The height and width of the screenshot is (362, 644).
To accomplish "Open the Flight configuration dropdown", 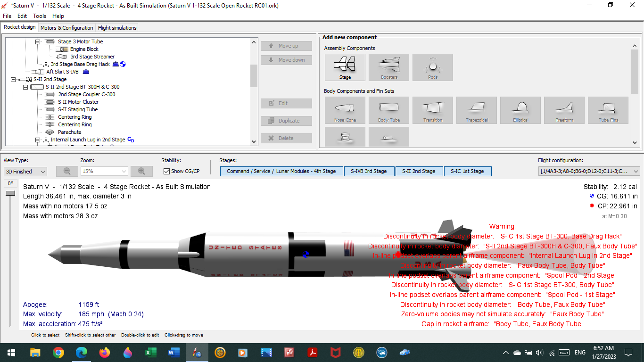I will coord(587,171).
